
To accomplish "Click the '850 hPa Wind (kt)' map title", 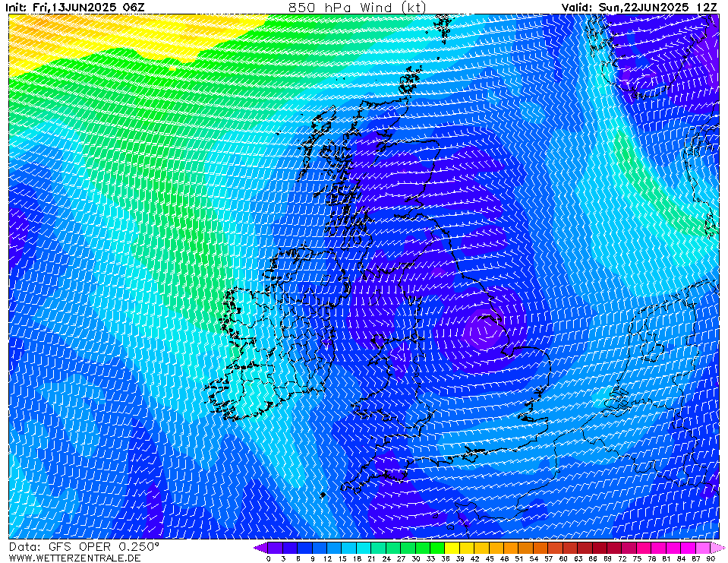I will [x=357, y=7].
